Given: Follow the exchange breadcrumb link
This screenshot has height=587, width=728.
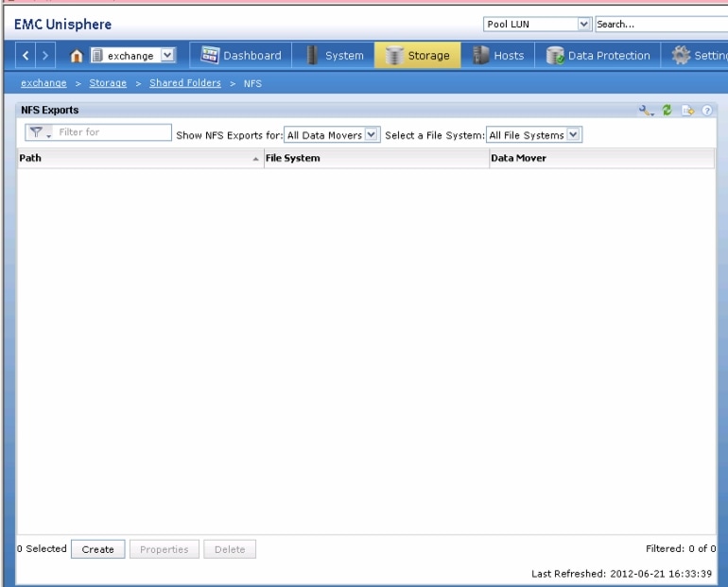Looking at the screenshot, I should pyautogui.click(x=43, y=83).
